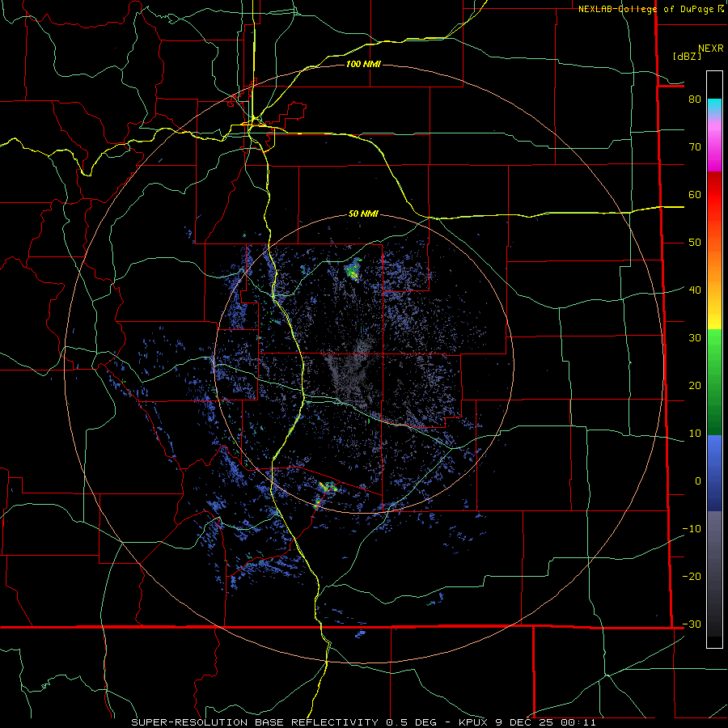Click the -10 value on the dBZ scale
The image size is (728, 728).
(x=692, y=528)
